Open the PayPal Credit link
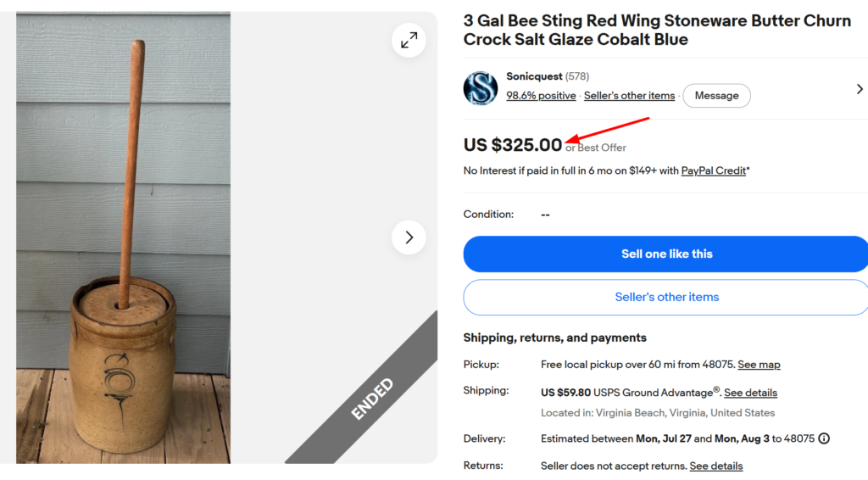 [x=713, y=170]
